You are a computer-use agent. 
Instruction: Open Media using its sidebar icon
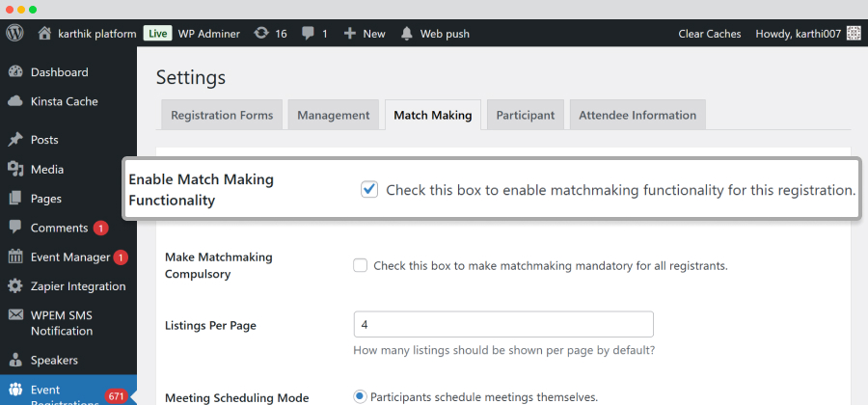tap(15, 170)
